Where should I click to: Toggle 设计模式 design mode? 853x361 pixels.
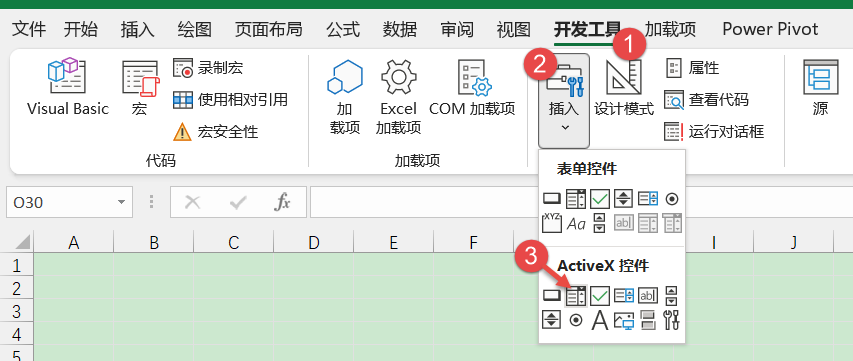click(623, 87)
